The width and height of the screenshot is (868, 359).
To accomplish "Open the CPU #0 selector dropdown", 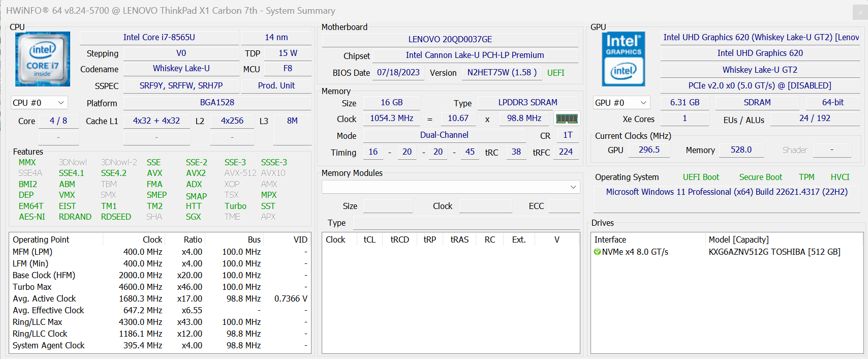I will point(39,103).
